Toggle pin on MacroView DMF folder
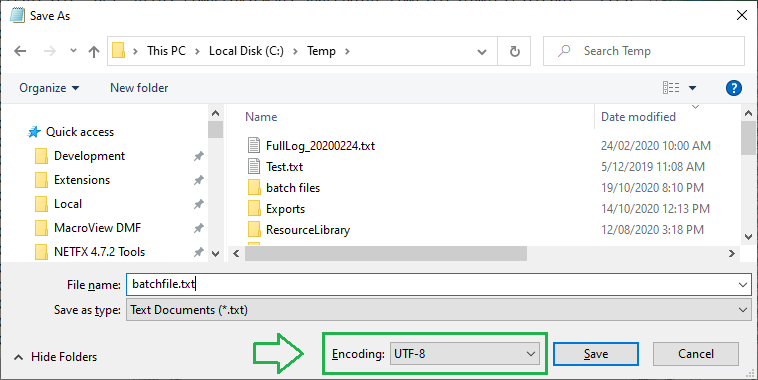758x380 pixels. click(x=198, y=228)
